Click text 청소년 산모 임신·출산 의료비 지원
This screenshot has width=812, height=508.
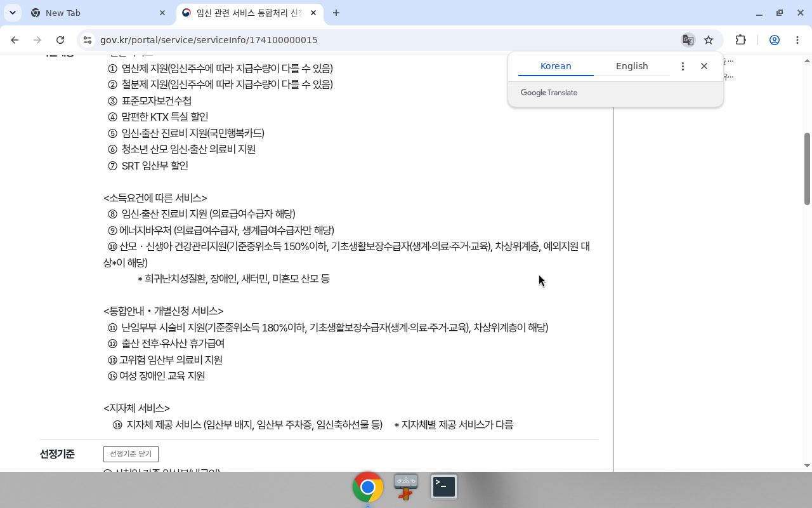click(188, 149)
